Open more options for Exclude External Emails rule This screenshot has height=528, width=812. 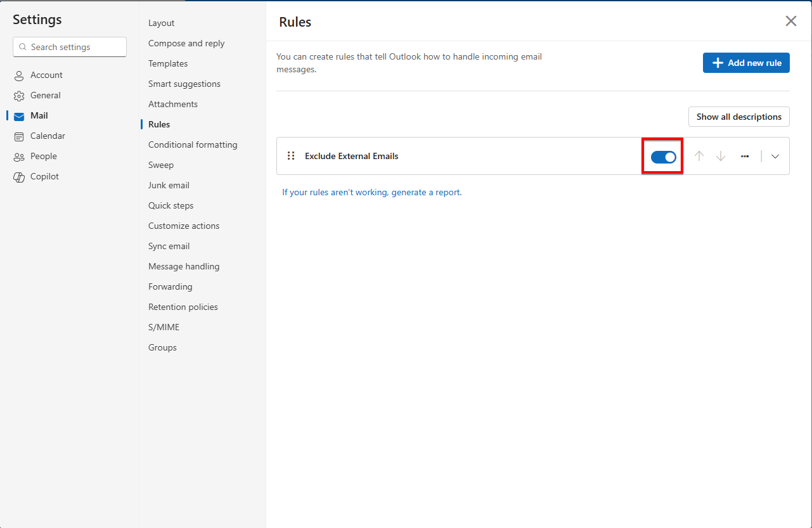[745, 156]
